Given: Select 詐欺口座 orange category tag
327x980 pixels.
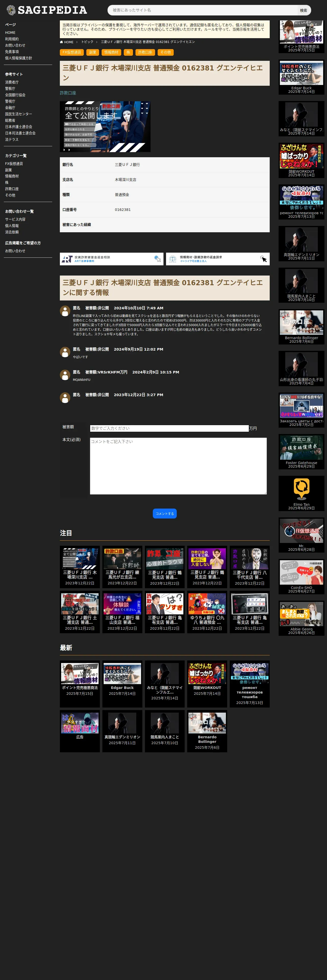Looking at the screenshot, I should click(x=145, y=52).
